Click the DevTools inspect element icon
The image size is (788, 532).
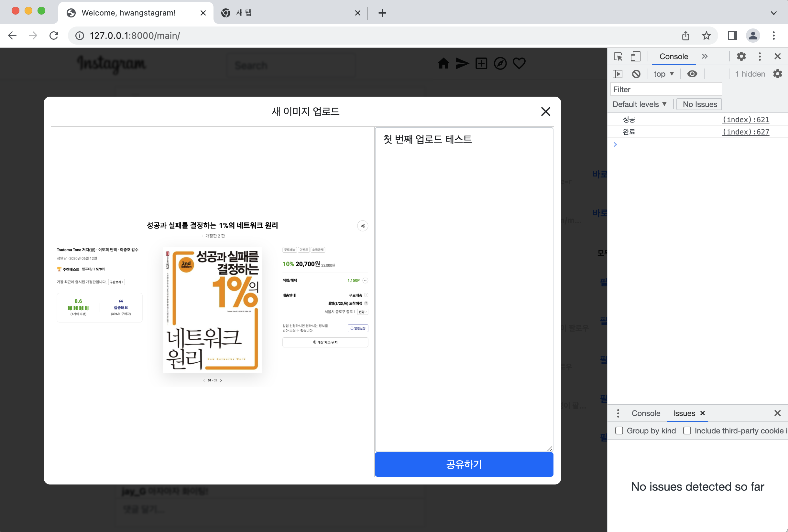pos(618,56)
